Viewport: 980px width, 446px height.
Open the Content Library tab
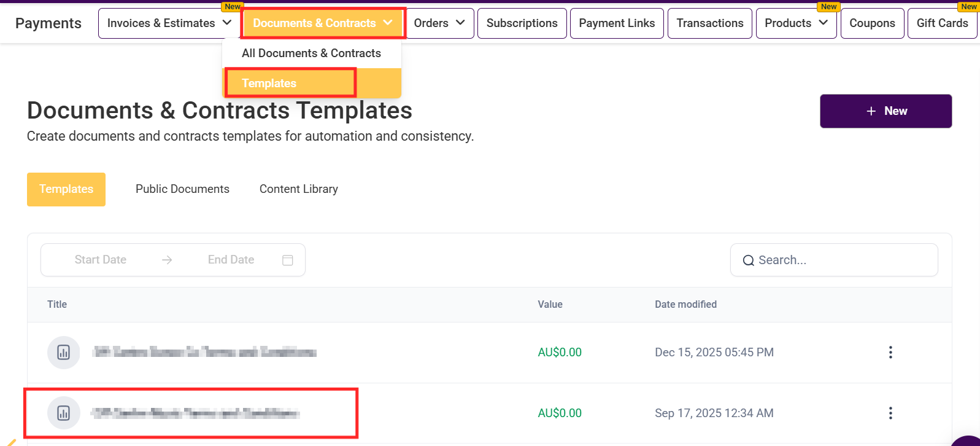tap(298, 189)
